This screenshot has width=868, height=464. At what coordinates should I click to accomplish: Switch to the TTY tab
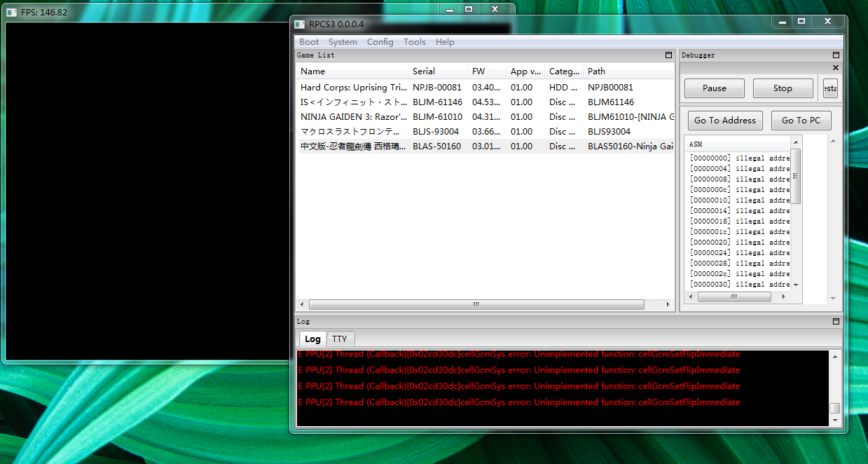[x=340, y=339]
